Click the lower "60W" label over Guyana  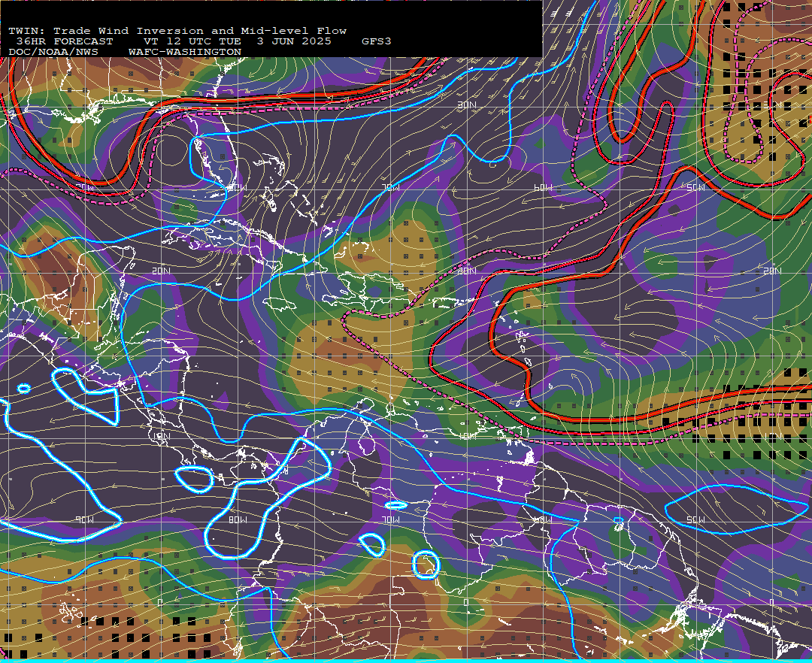point(543,519)
